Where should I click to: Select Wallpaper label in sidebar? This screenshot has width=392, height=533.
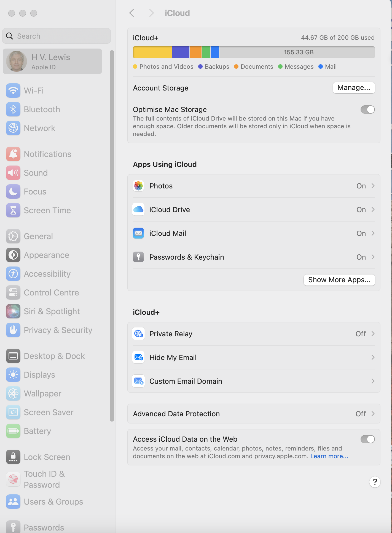pos(43,394)
